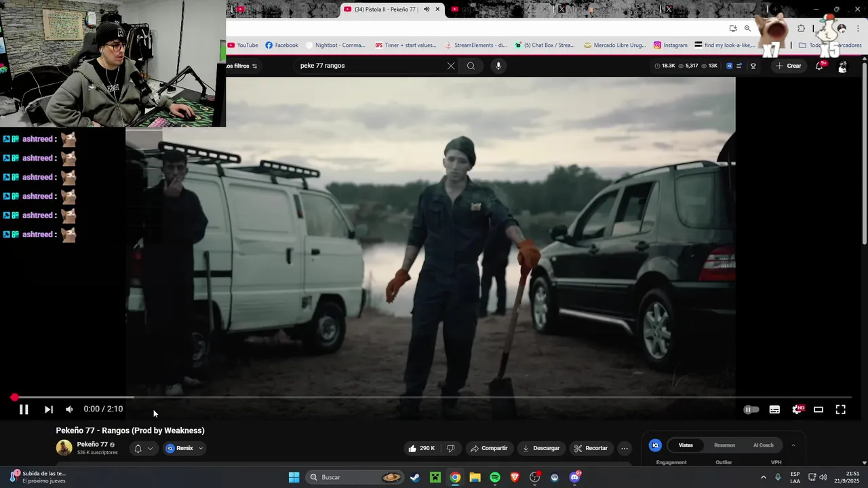
Task: Open the search filters control
Action: 242,66
